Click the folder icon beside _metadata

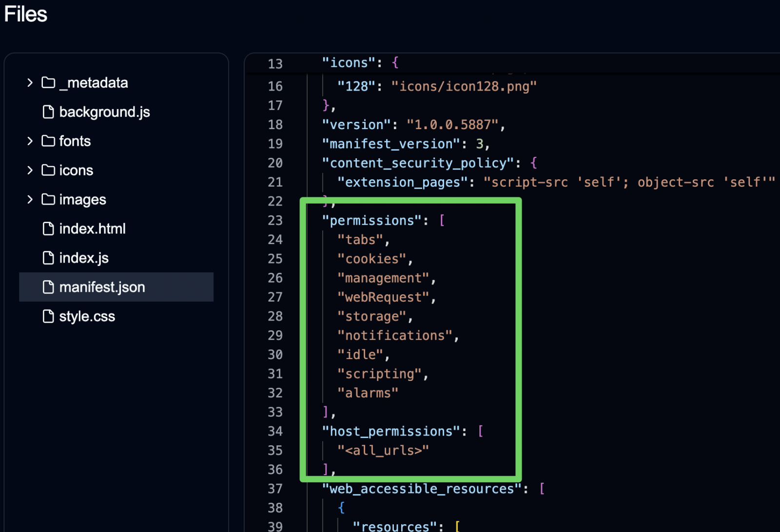(48, 82)
